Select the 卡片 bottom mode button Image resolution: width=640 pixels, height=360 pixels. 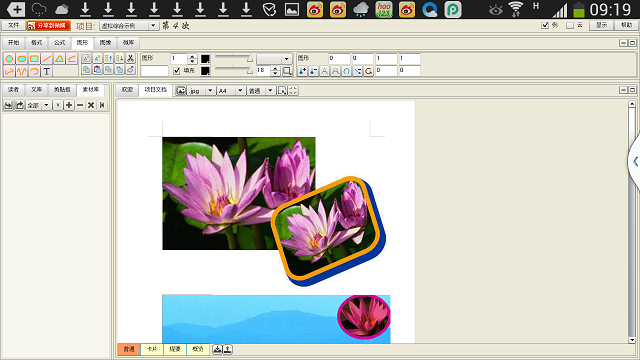[x=152, y=349]
